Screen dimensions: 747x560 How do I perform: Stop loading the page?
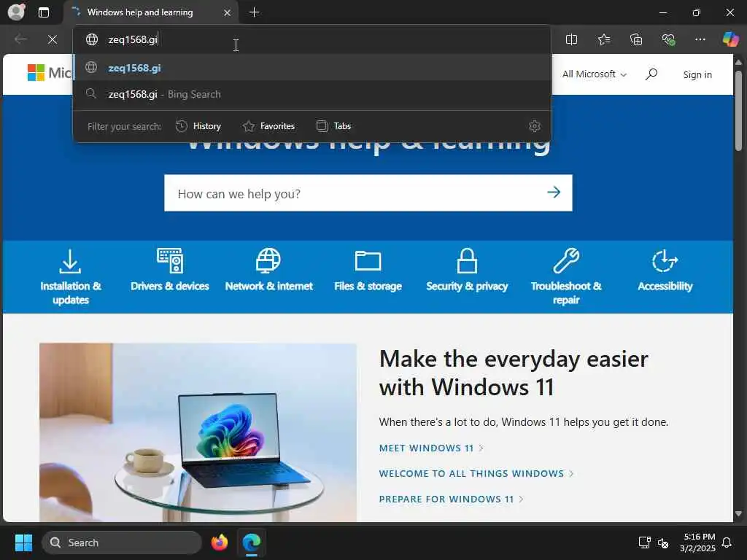[x=53, y=39]
